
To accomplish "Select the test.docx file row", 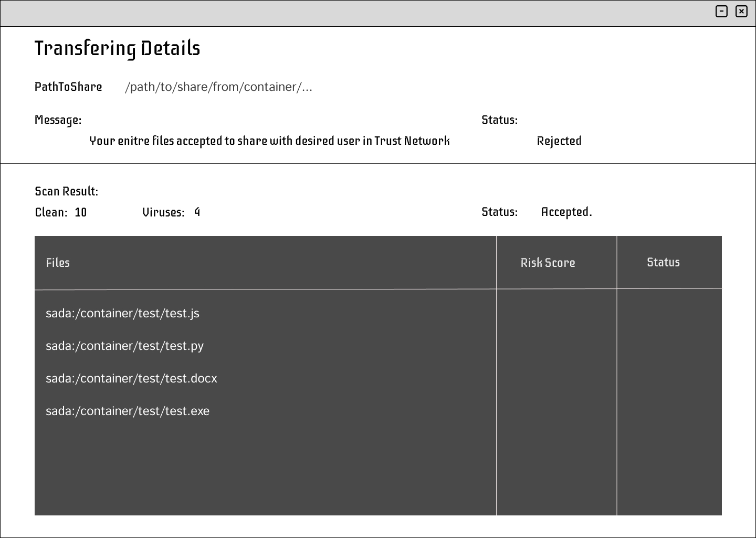I will (131, 378).
